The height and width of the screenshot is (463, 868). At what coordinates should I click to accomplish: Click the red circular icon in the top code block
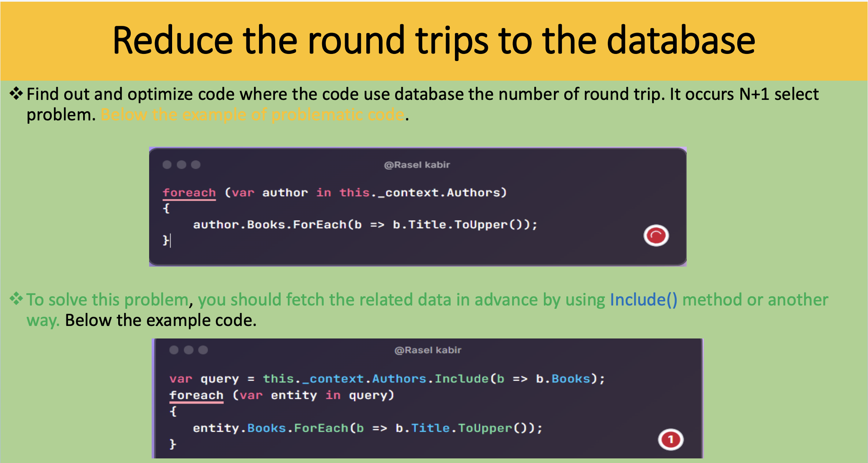(656, 236)
